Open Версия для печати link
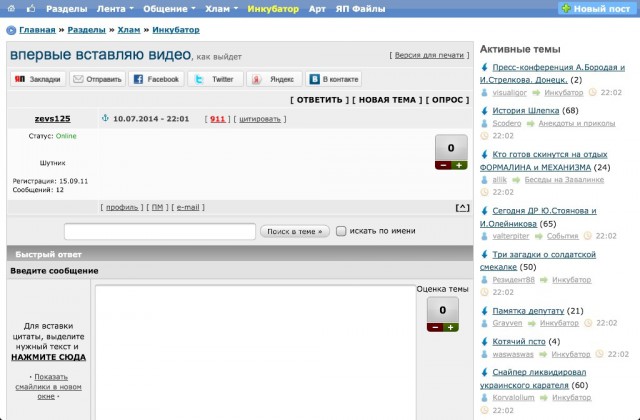640x420 pixels. click(429, 55)
